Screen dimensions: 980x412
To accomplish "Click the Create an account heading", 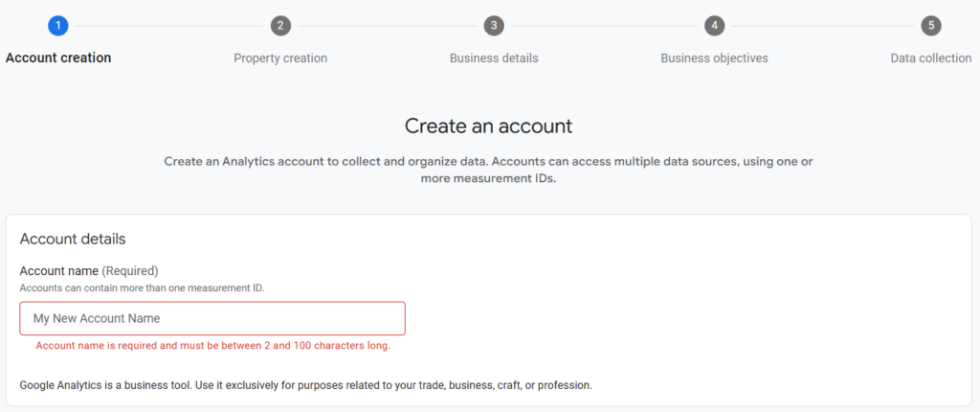I will (489, 126).
